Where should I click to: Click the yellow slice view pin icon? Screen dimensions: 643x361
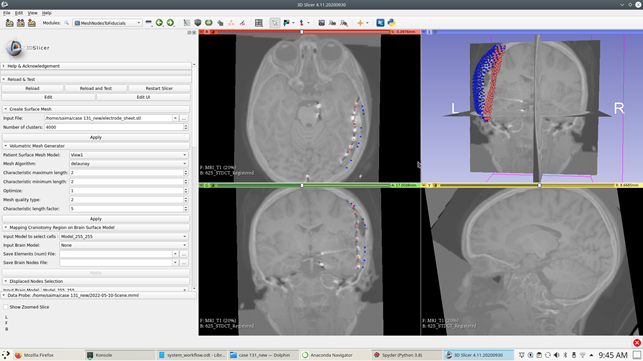tap(424, 185)
